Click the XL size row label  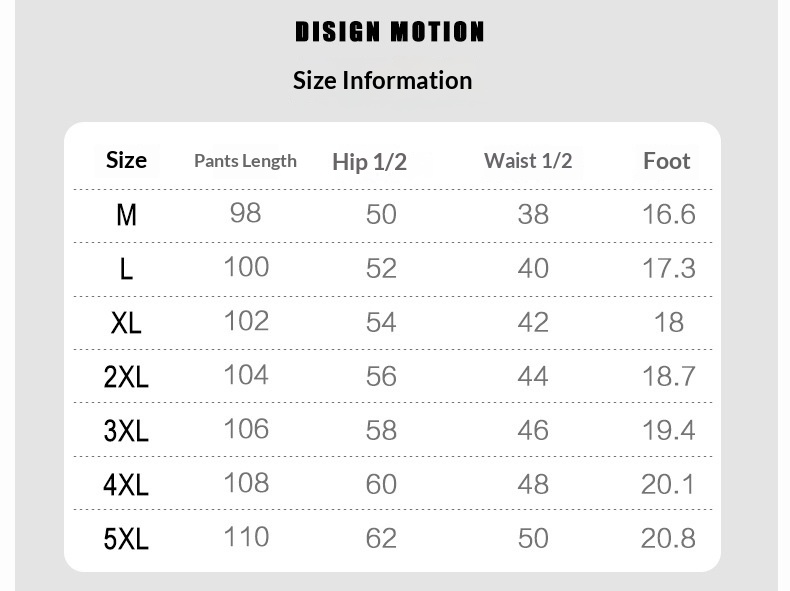126,323
